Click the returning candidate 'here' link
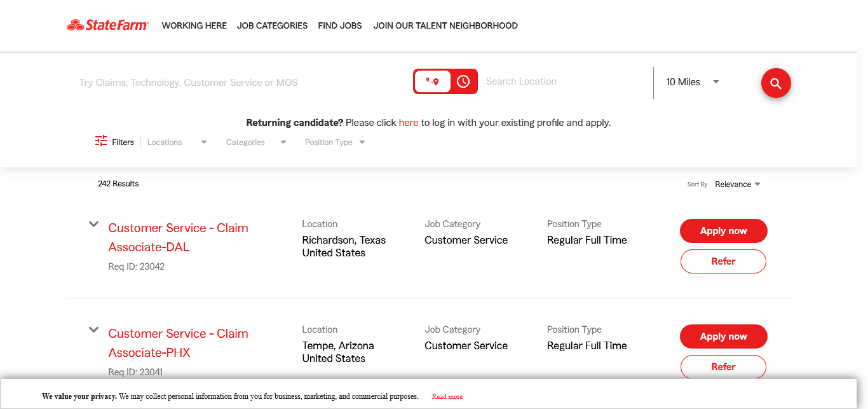The width and height of the screenshot is (868, 409). pyautogui.click(x=409, y=123)
